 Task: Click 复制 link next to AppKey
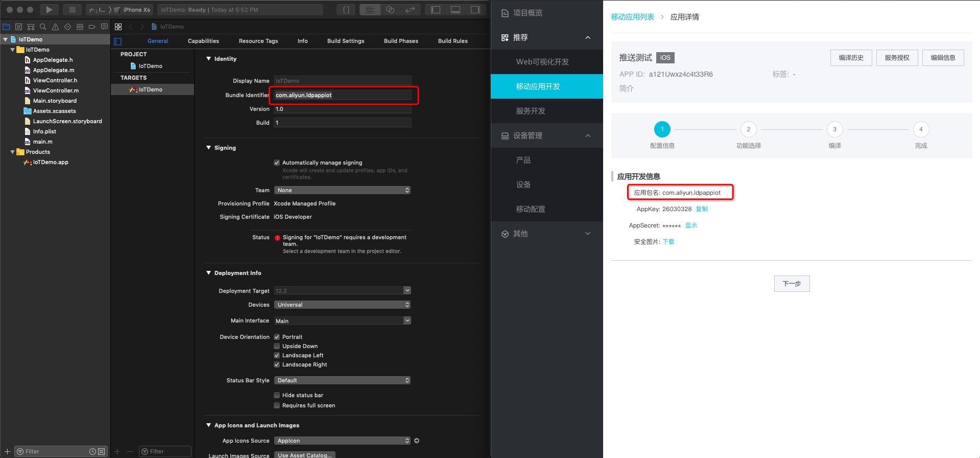point(702,209)
